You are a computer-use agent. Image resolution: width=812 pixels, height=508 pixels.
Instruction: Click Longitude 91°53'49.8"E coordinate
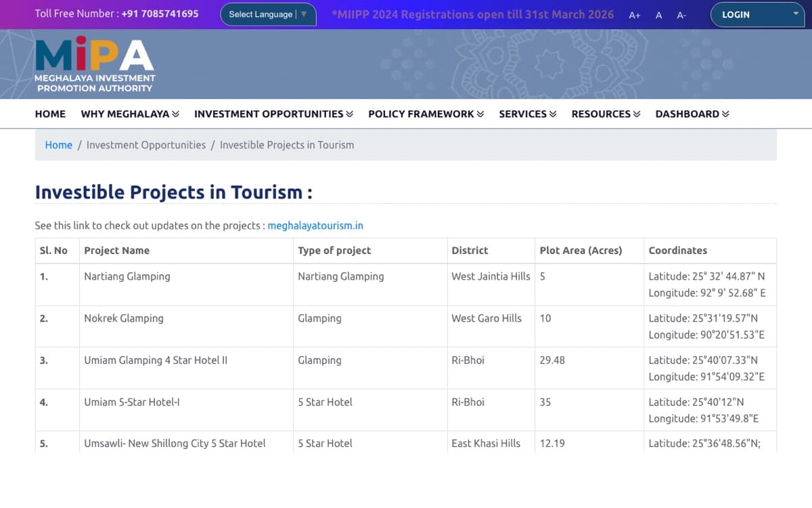coord(704,419)
